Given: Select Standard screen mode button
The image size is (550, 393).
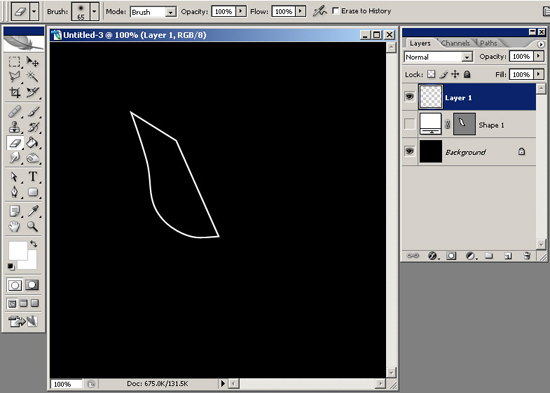Looking at the screenshot, I should click(12, 303).
